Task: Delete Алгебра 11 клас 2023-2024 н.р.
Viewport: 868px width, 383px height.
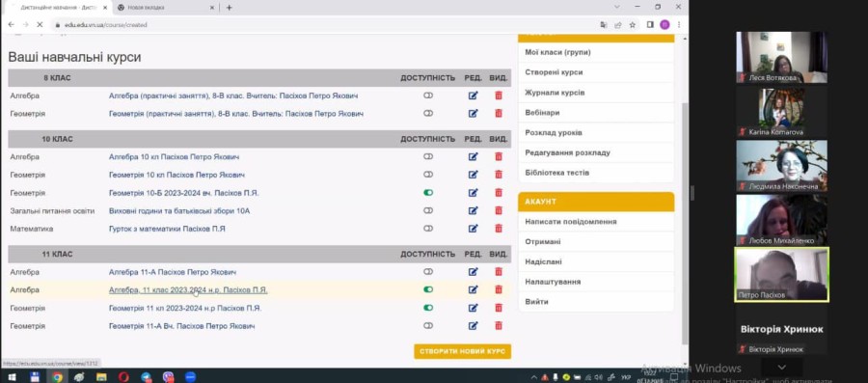Action: coord(499,289)
